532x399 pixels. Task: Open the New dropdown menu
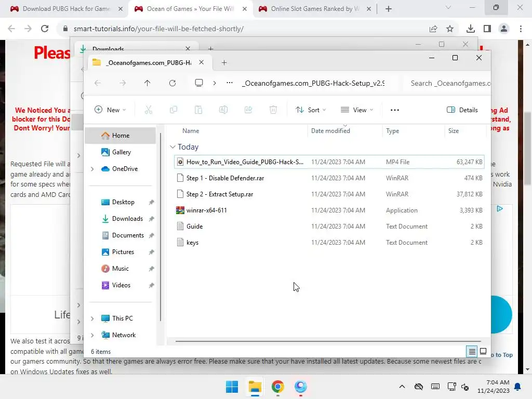[110, 110]
